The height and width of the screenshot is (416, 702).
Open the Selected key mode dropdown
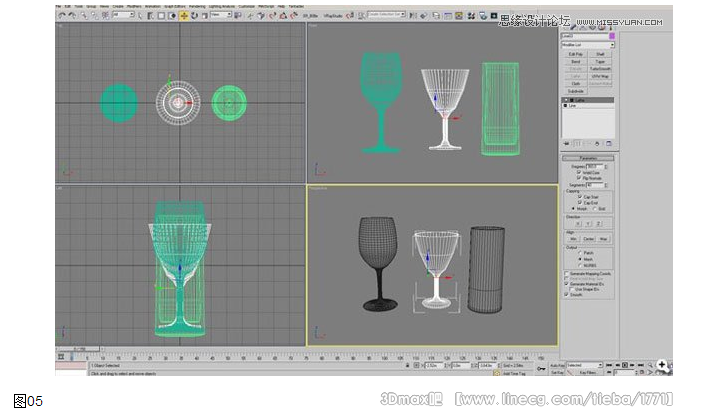point(584,365)
